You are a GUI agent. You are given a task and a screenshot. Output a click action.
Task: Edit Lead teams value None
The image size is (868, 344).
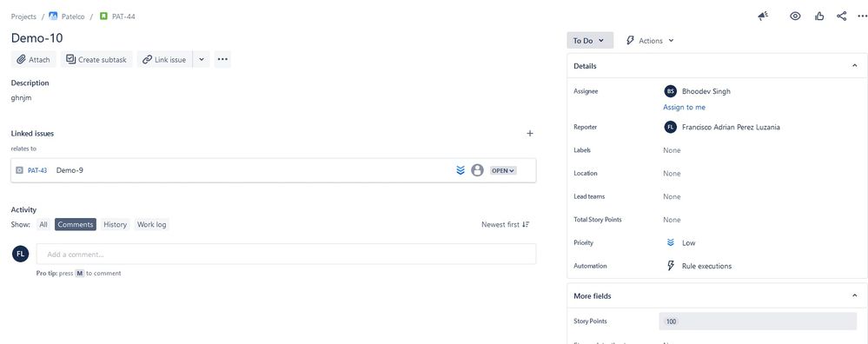click(672, 197)
